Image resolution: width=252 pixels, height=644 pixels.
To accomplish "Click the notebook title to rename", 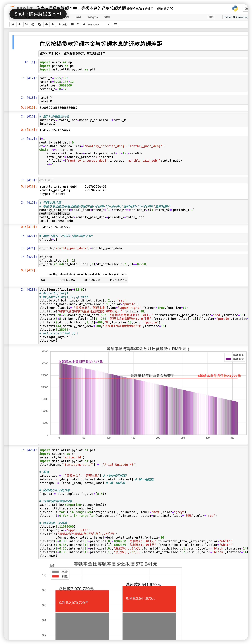I will [x=81, y=8].
